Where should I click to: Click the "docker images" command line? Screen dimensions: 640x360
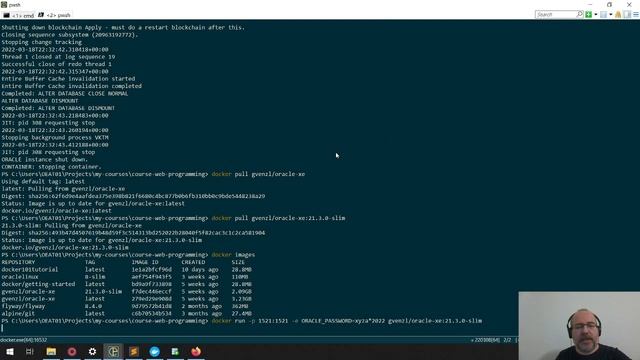128,255
